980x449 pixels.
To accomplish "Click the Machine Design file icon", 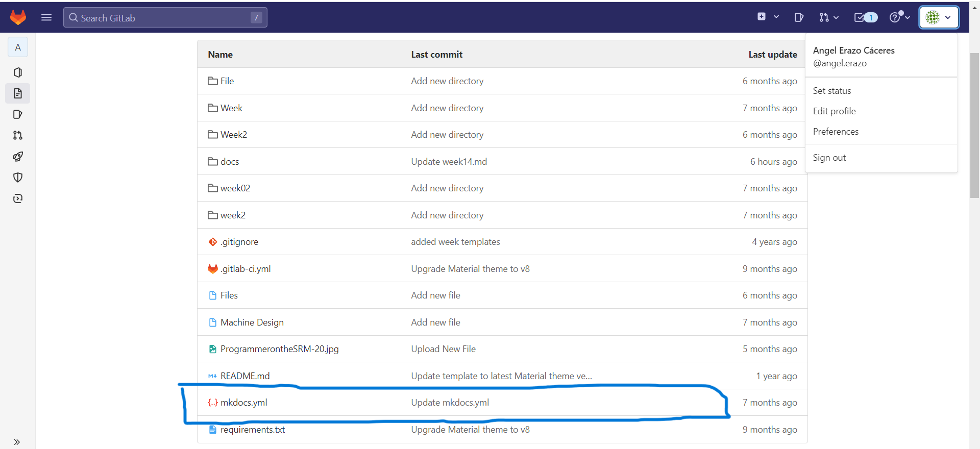I will pyautogui.click(x=213, y=322).
